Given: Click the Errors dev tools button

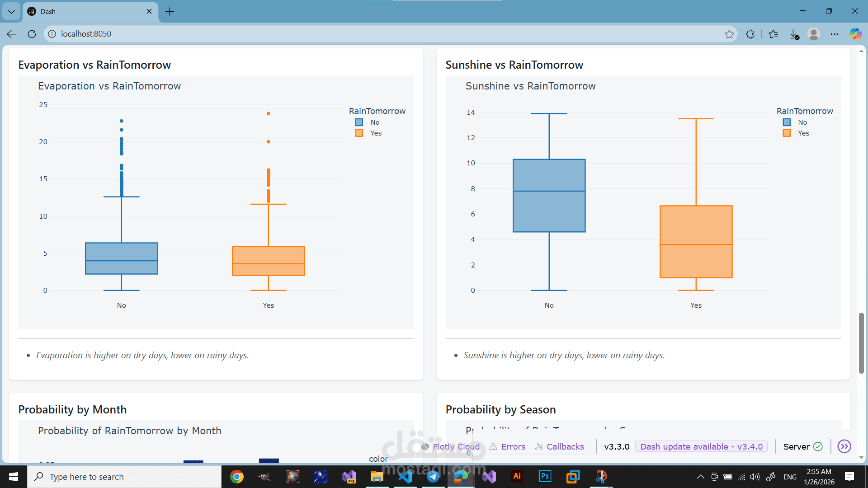Looking at the screenshot, I should click(x=508, y=446).
